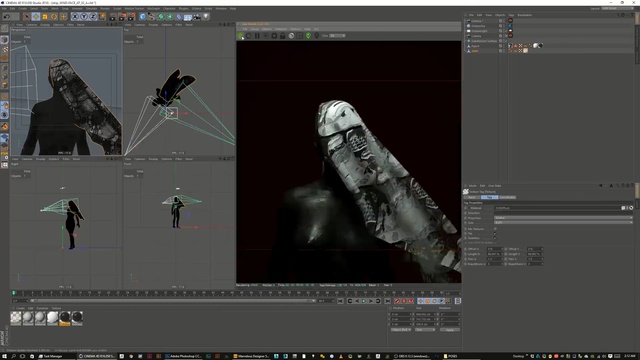Viewport: 640px width, 360px height.
Task: Open the Spline pen tool palette
Action: (151, 17)
